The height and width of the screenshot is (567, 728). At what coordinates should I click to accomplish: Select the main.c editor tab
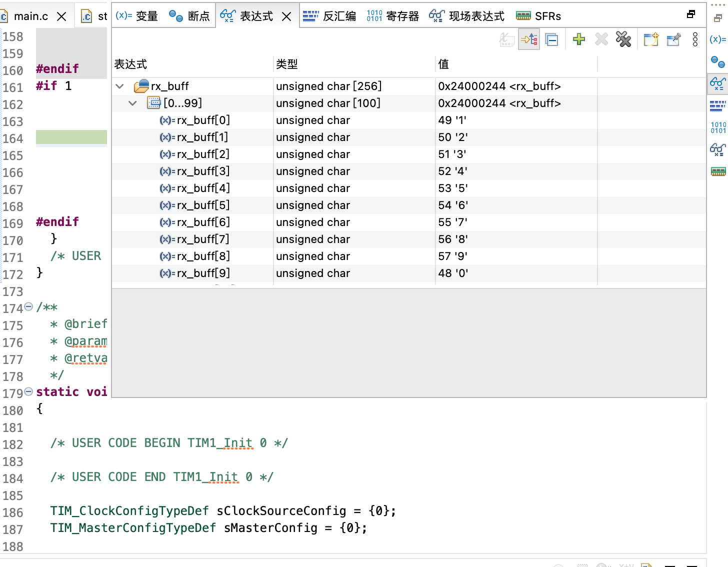point(30,16)
